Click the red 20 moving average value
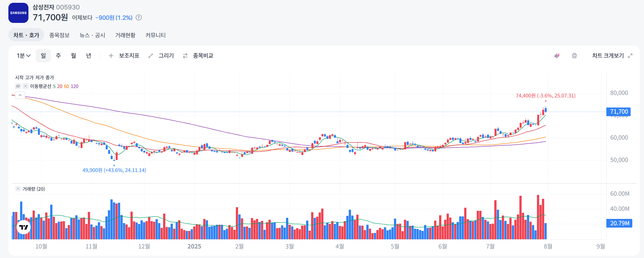The width and height of the screenshot is (644, 258). click(60, 86)
